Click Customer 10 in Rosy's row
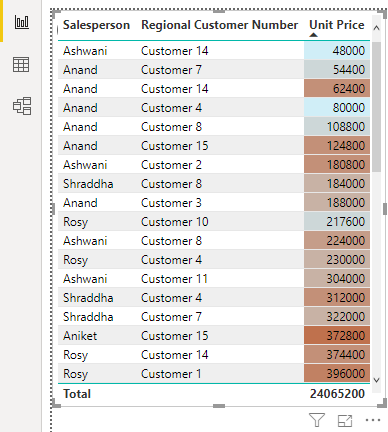Viewport: 388px width, 432px height. point(175,222)
